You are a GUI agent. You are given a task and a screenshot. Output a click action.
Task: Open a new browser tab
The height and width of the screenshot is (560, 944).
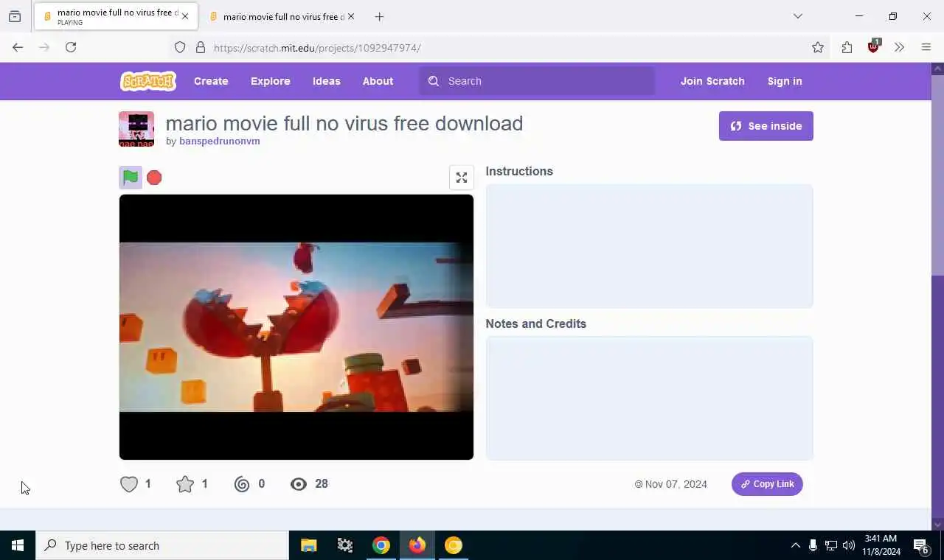point(379,16)
